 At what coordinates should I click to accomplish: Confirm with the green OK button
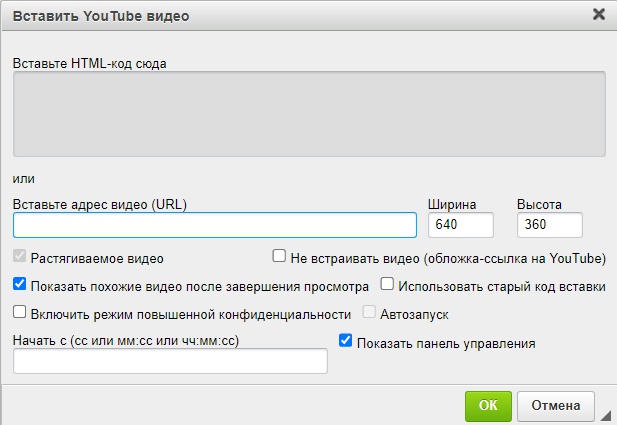(x=488, y=406)
